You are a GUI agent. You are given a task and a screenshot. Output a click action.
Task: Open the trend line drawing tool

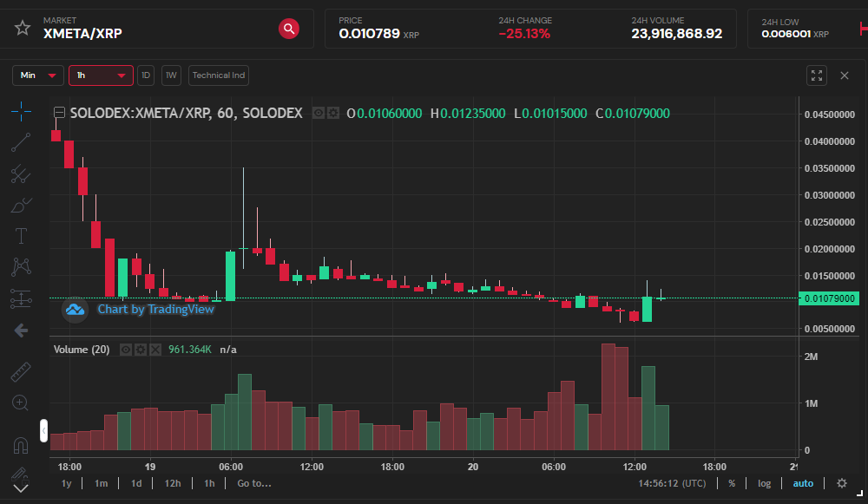[21, 142]
